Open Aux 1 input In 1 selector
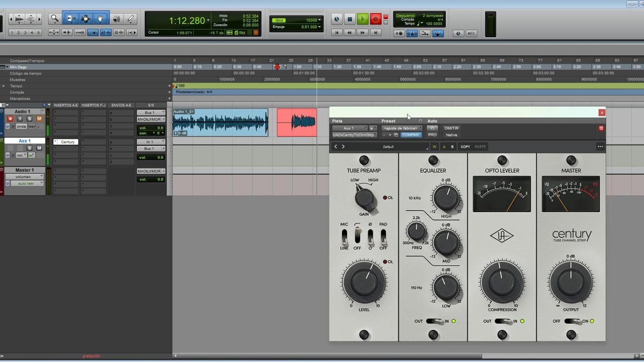This screenshot has height=362, width=644. [151, 142]
